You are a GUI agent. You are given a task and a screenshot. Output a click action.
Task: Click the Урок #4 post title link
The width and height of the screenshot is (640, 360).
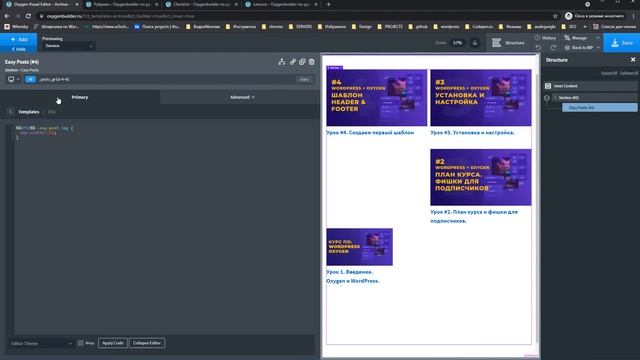pyautogui.click(x=370, y=133)
